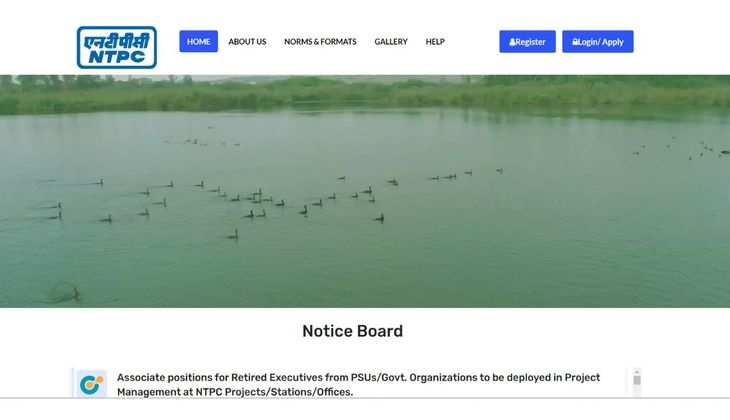This screenshot has height=420, width=730.
Task: Go to the HOME menu item
Action: click(x=198, y=41)
